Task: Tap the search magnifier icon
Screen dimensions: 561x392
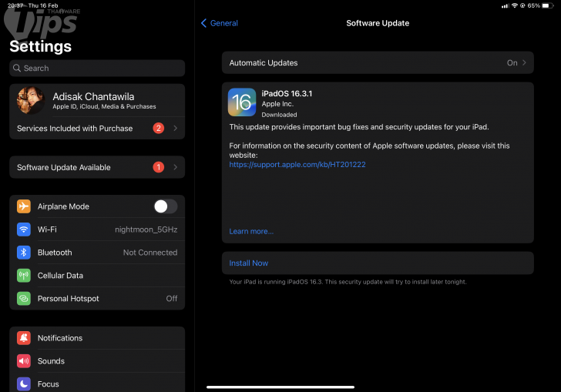Action: click(x=17, y=68)
